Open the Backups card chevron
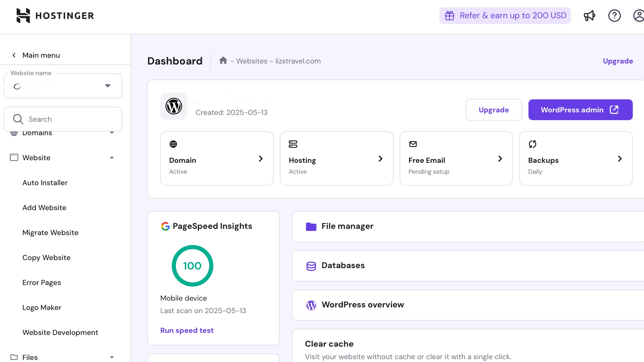The width and height of the screenshot is (644, 362). tap(620, 159)
